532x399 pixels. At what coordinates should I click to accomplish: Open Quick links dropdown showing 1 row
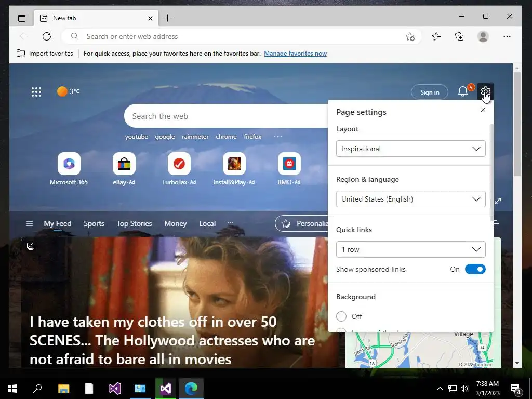(x=410, y=249)
